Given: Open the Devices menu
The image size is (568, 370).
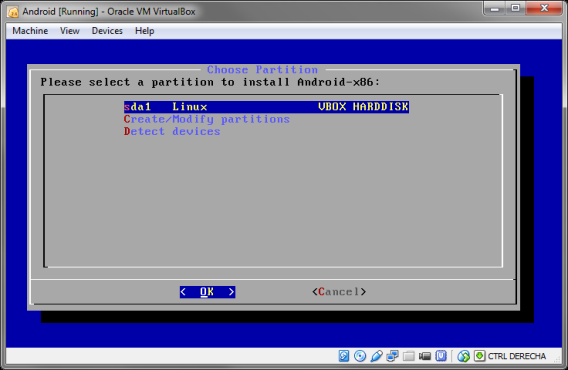Looking at the screenshot, I should tap(107, 31).
